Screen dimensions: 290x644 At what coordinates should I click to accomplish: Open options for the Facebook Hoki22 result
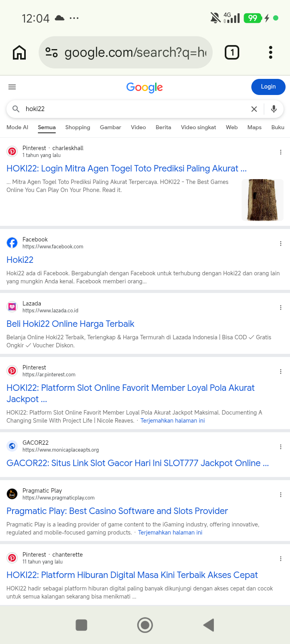[281, 244]
